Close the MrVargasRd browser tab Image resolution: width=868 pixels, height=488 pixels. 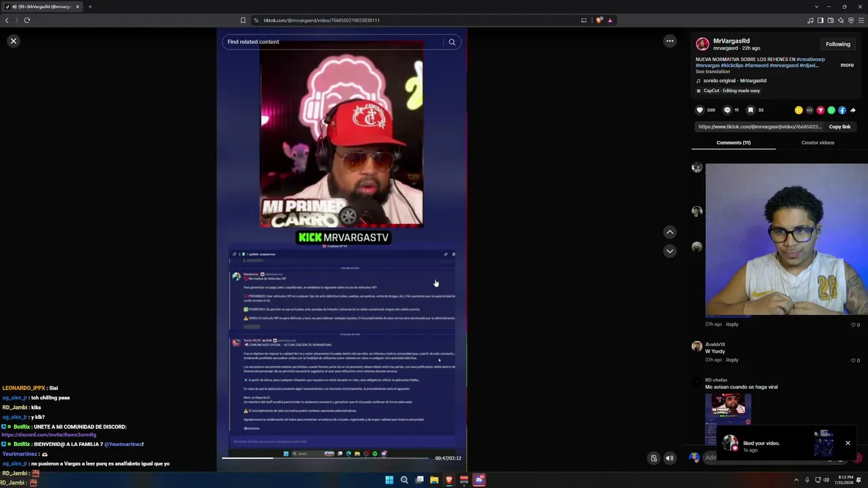(77, 7)
